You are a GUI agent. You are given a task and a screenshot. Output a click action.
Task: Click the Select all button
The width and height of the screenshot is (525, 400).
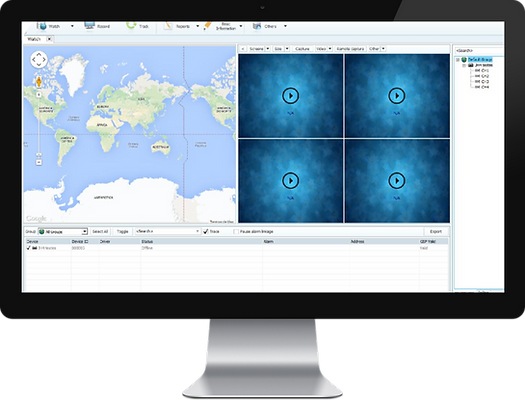[100, 232]
